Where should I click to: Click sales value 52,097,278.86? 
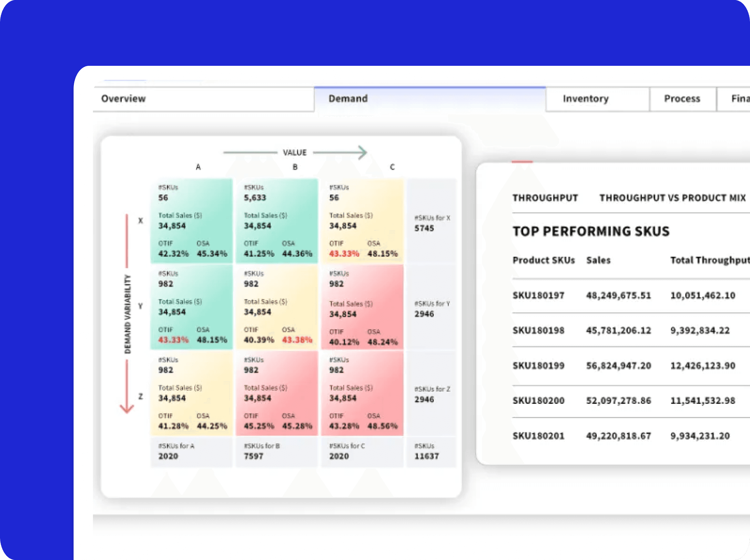pos(618,401)
